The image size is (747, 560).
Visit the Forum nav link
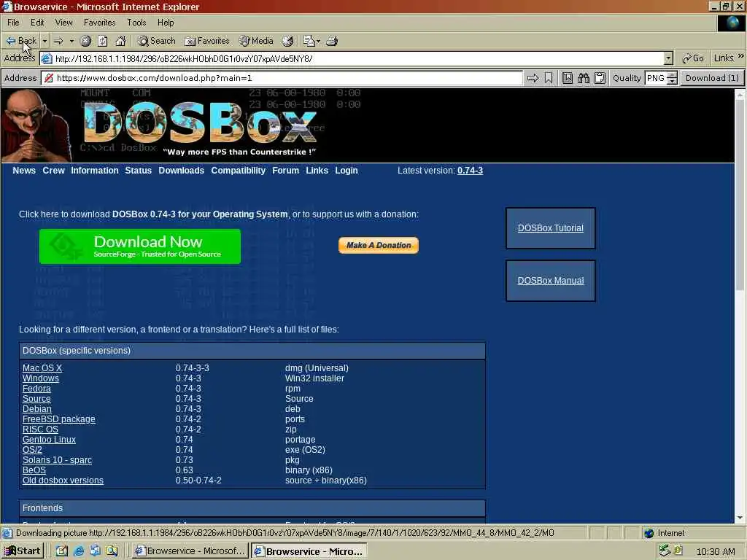pyautogui.click(x=285, y=171)
